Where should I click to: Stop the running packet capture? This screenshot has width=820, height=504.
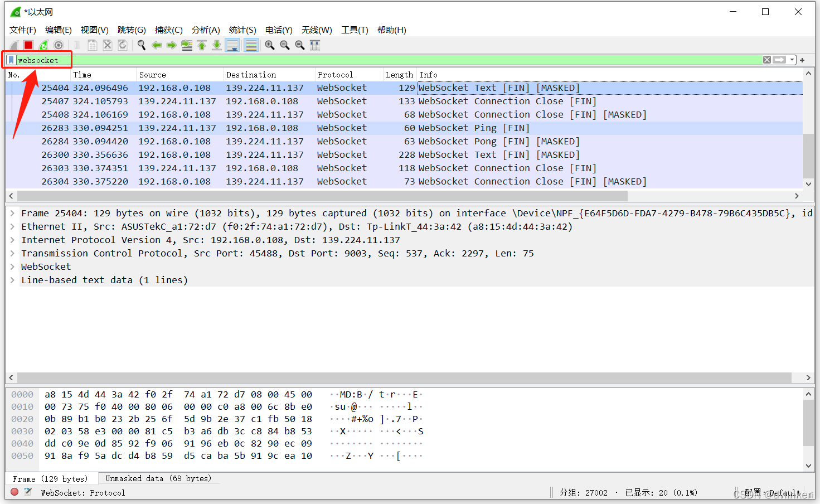28,45
